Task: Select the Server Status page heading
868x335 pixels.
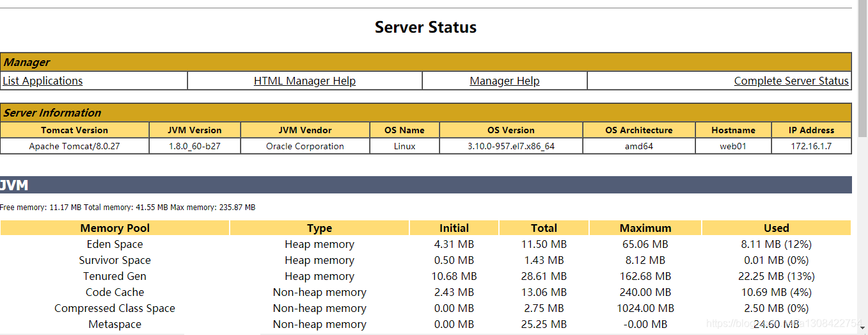Action: pyautogui.click(x=425, y=28)
